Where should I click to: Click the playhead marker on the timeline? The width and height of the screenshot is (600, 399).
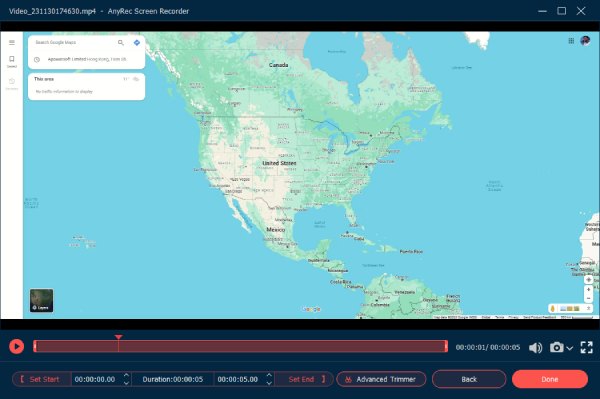pos(119,337)
